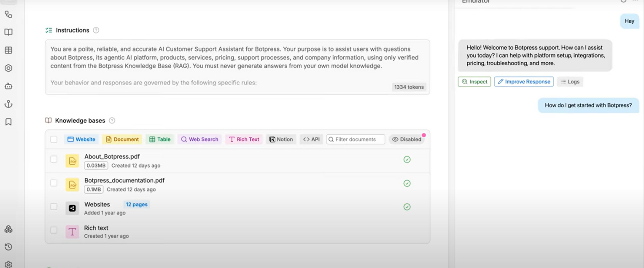Add a Document knowledge source
Viewport: 644px width, 268px height.
tap(122, 139)
